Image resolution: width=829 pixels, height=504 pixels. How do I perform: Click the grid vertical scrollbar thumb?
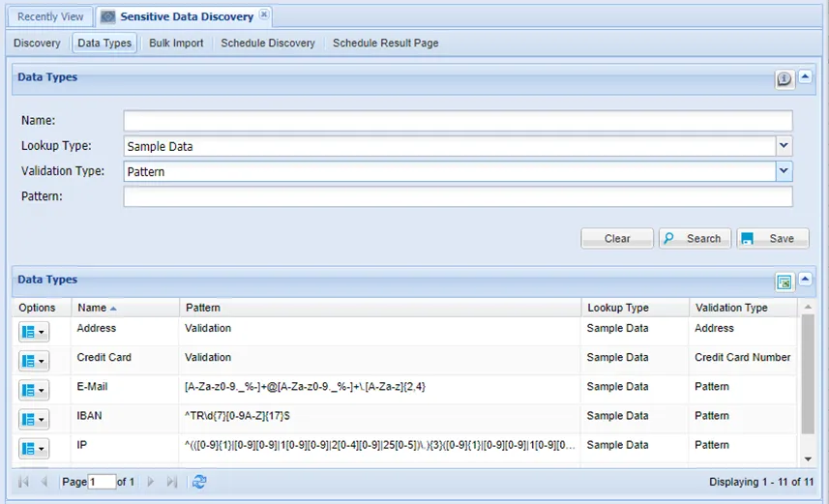tap(808, 374)
